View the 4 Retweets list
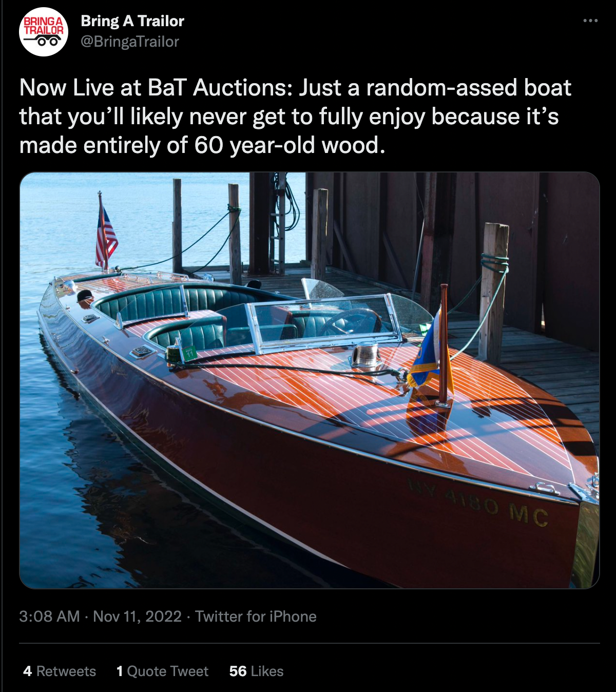 point(60,671)
